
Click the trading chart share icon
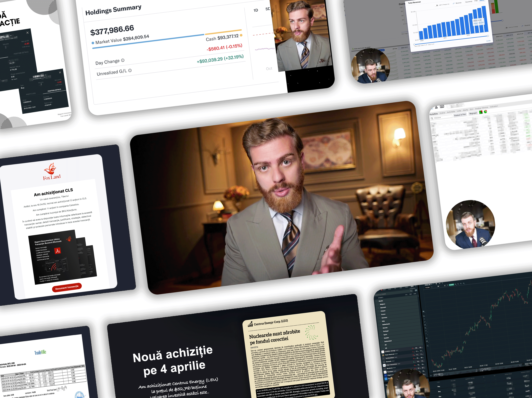(x=428, y=346)
